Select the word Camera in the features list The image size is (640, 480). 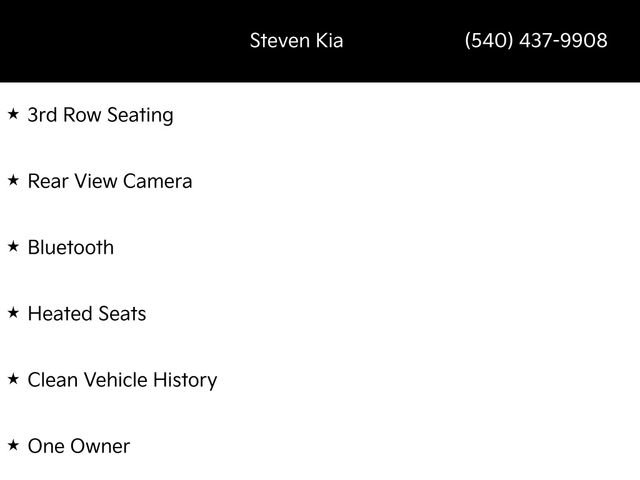click(157, 181)
